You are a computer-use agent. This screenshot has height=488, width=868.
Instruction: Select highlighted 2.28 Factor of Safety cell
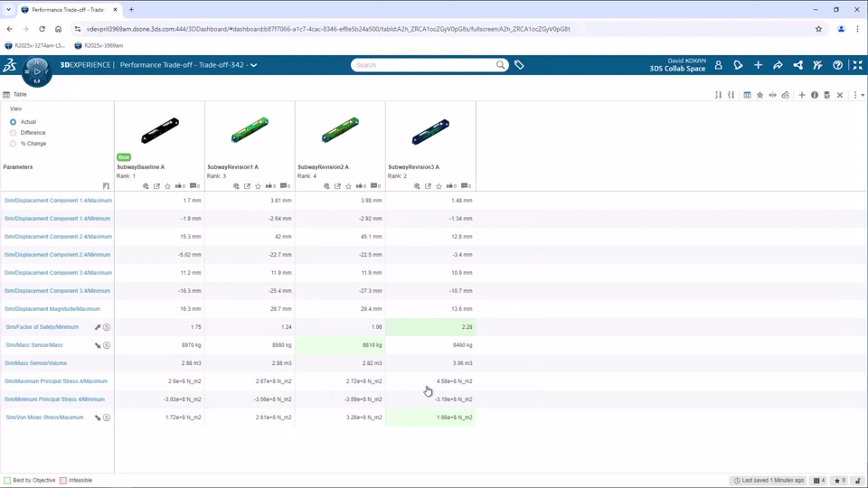430,327
